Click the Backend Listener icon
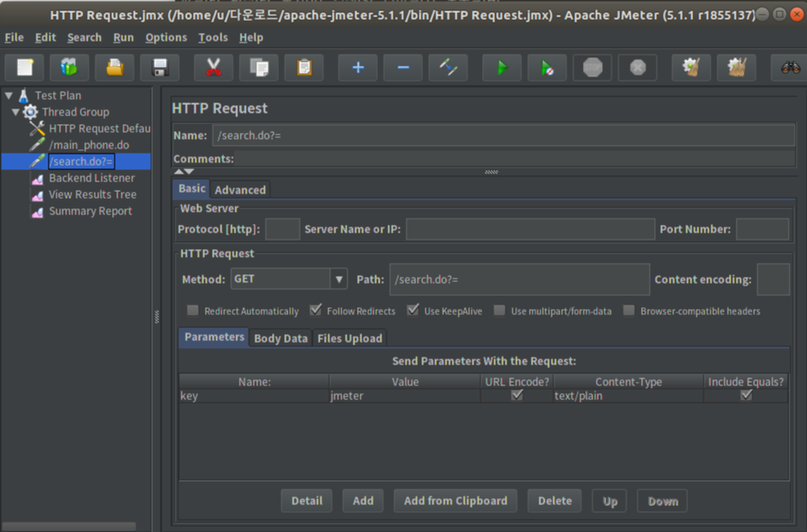This screenshot has height=532, width=807. [x=37, y=179]
